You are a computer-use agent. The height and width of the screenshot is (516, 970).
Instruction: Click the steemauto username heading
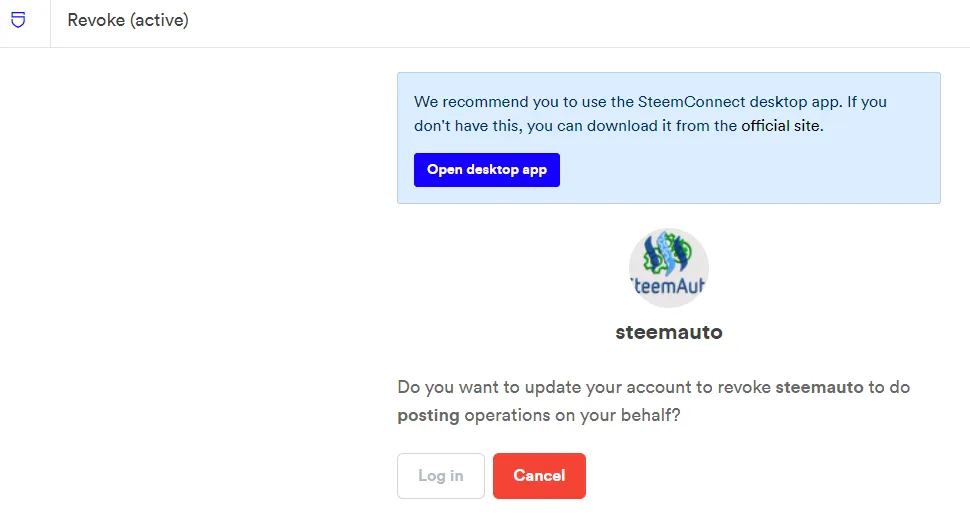(x=668, y=332)
